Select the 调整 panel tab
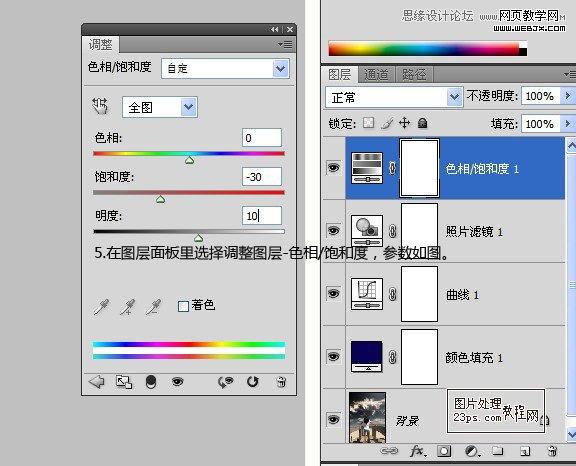Viewport: 576px width, 466px height. pyautogui.click(x=100, y=45)
